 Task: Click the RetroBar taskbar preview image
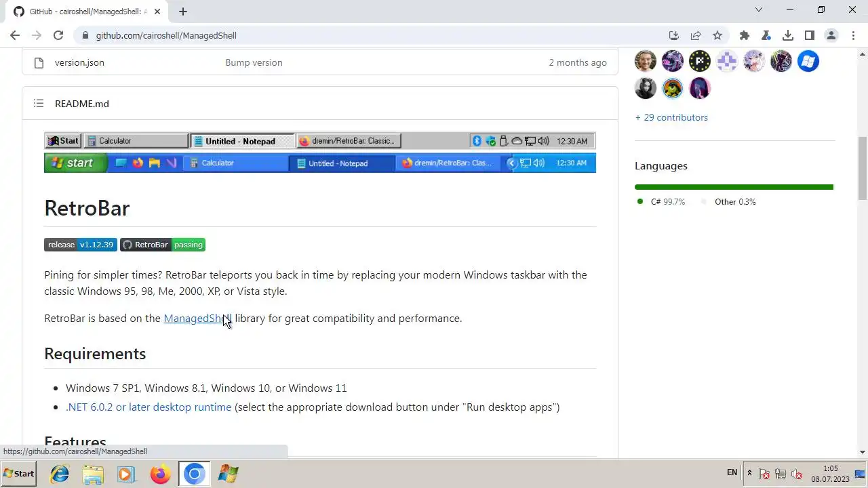[320, 152]
